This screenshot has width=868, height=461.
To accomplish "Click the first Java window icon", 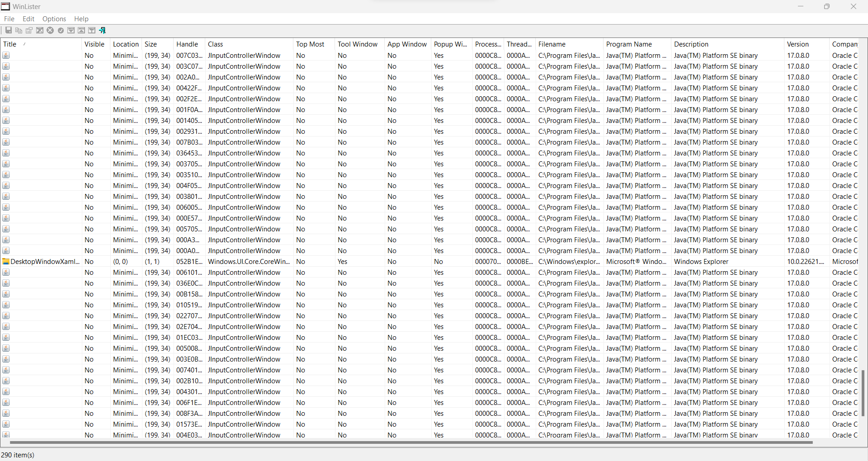I will point(6,55).
